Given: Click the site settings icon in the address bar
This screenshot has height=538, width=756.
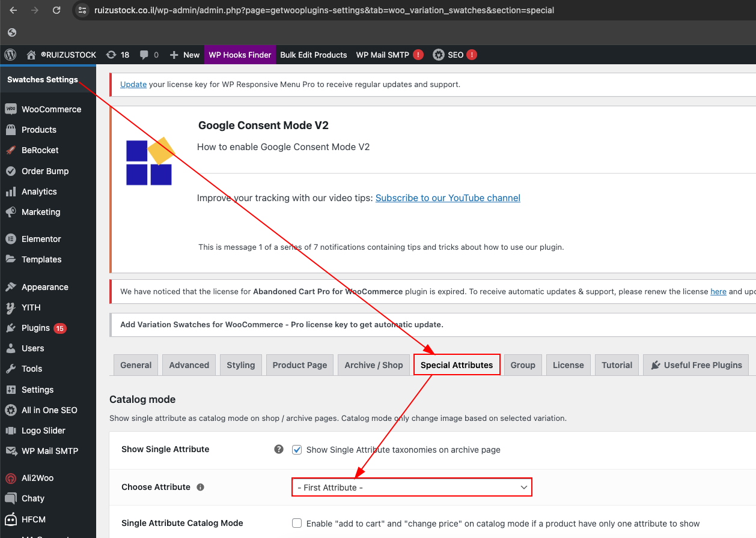Looking at the screenshot, I should coord(84,10).
